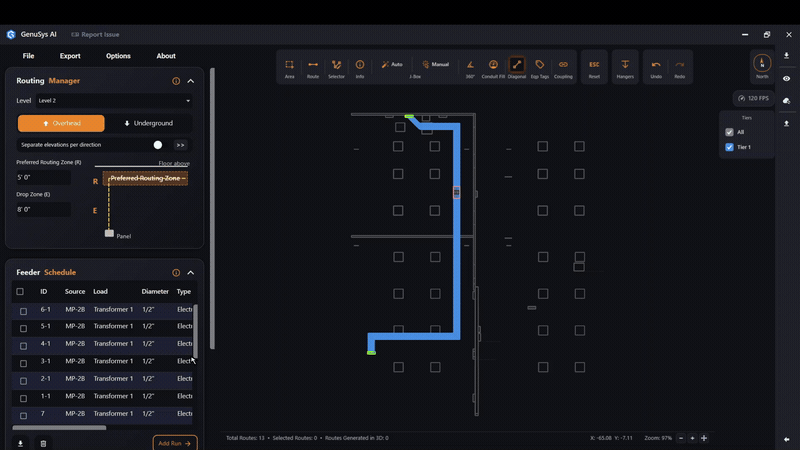Select the Coupling tool
The width and height of the screenshot is (800, 450).
coord(563,68)
